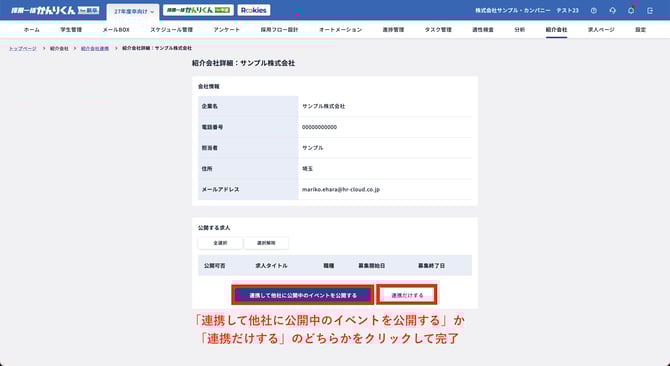This screenshot has width=670, height=366.
Task: Click the 採用一括かんりくん logo at top left
Action: [55, 10]
